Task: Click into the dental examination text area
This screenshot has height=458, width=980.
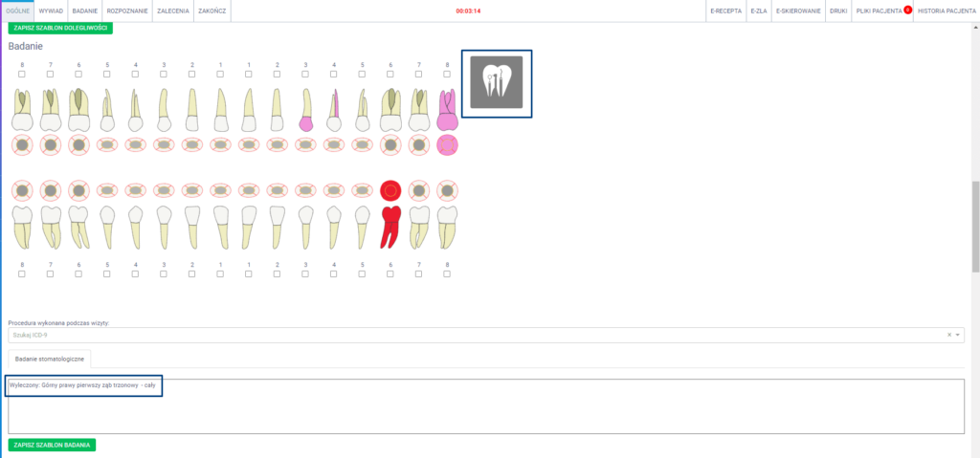Action: pos(485,411)
